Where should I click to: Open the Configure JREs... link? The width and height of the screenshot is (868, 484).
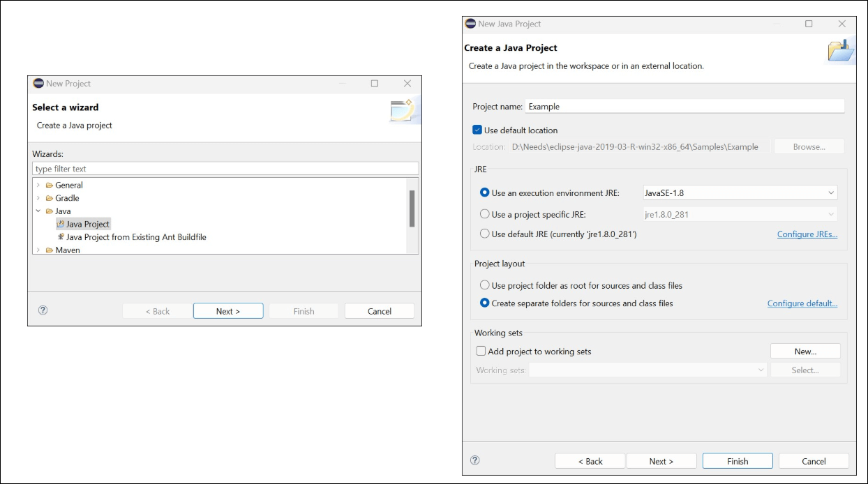pyautogui.click(x=807, y=234)
